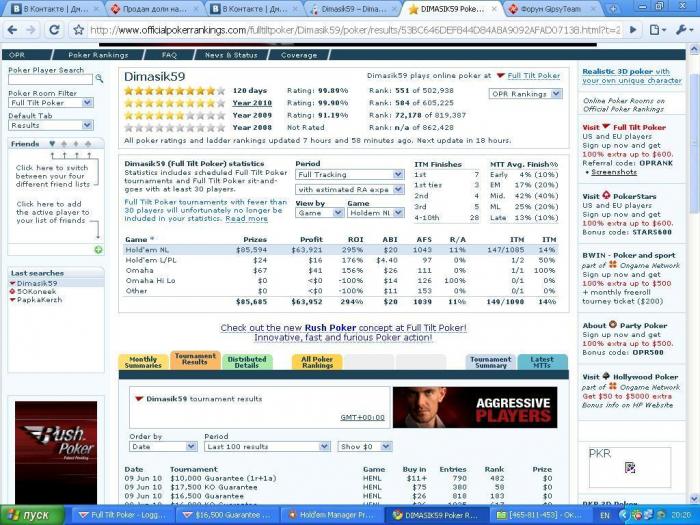This screenshot has width=700, height=525.
Task: Reload the page with the refresh icon
Action: (x=54, y=30)
